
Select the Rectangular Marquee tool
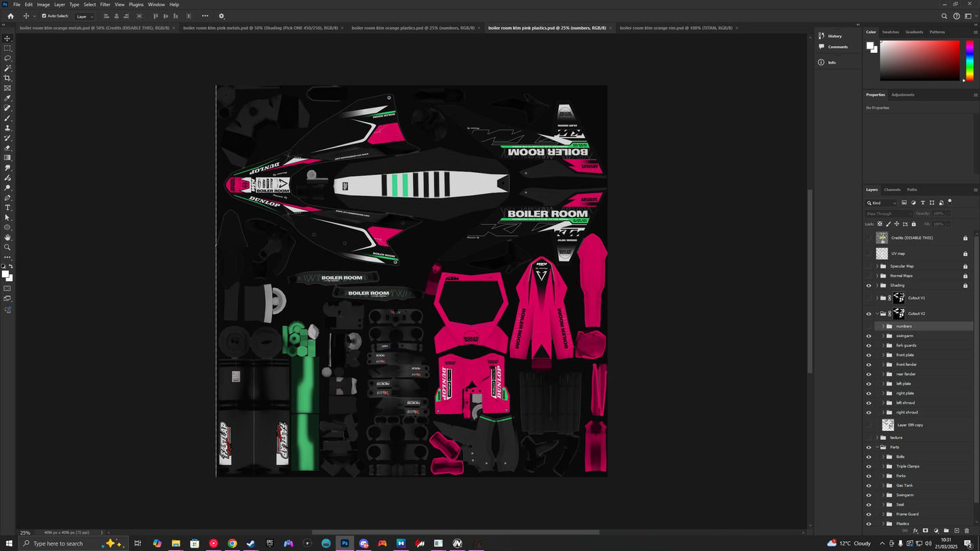7,48
